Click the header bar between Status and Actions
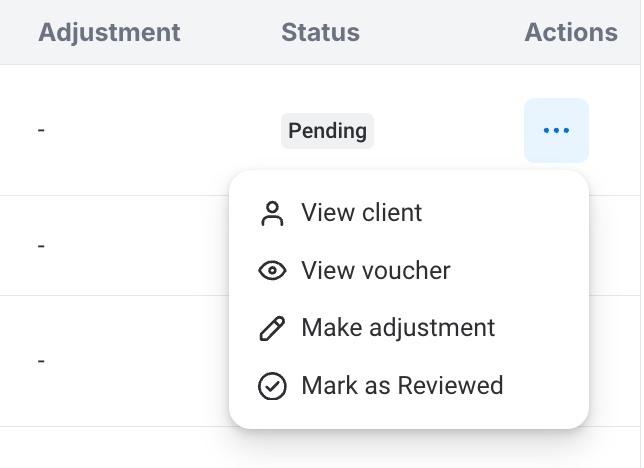This screenshot has width=644, height=468. pos(440,32)
